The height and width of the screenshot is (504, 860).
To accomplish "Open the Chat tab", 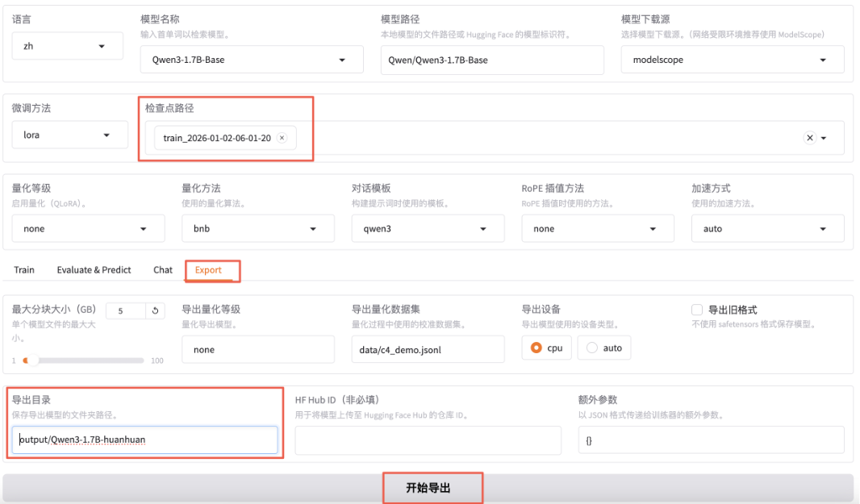I will pos(162,270).
